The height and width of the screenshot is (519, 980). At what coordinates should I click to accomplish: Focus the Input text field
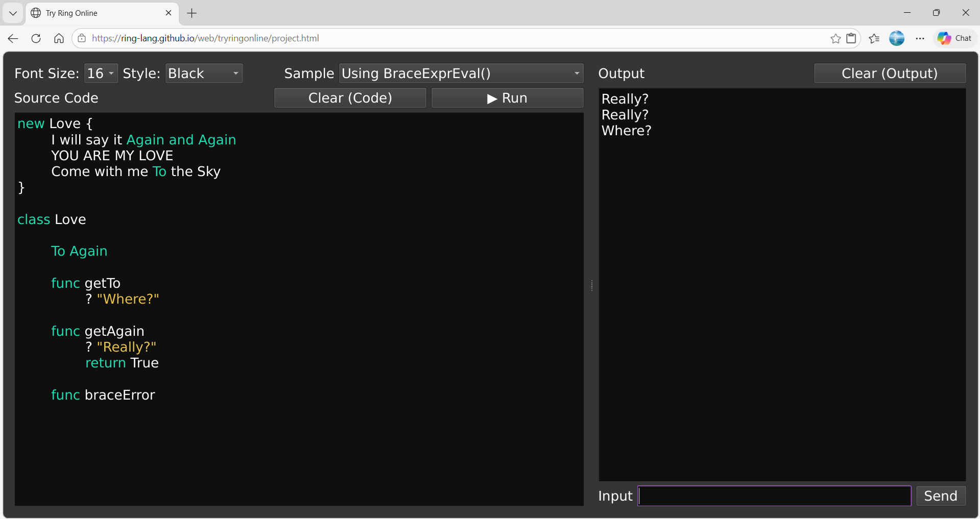(774, 496)
